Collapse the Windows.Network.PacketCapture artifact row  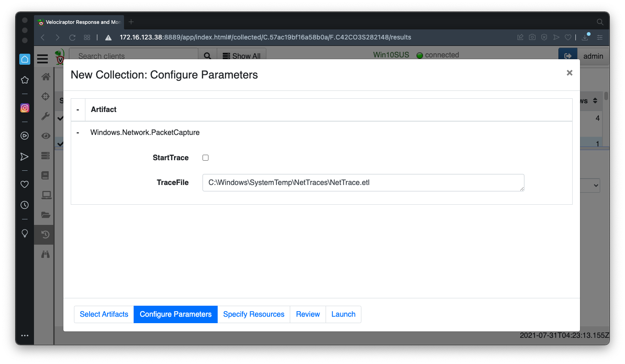pos(78,133)
